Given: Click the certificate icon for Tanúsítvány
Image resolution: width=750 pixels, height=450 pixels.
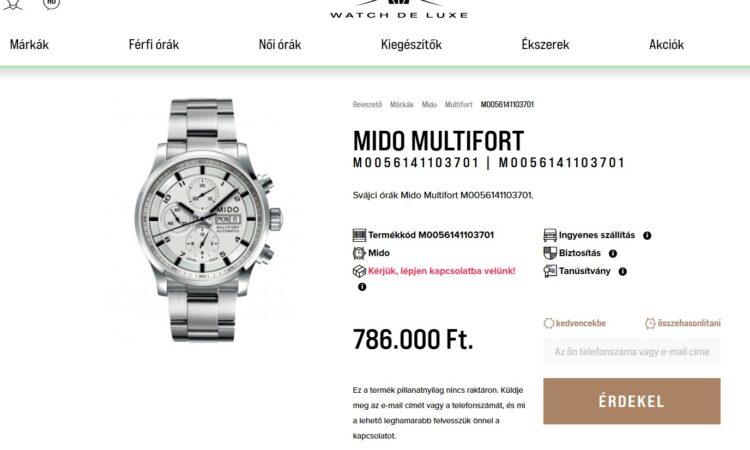Looking at the screenshot, I should tap(550, 271).
